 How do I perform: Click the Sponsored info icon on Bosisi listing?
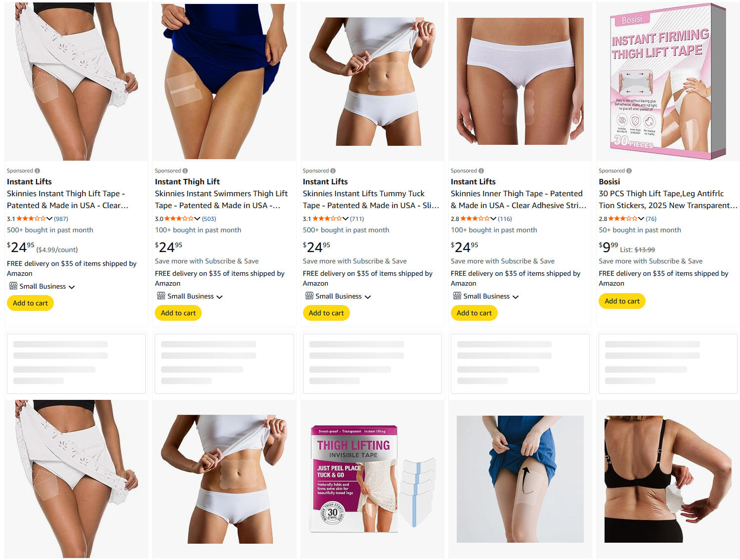(629, 171)
